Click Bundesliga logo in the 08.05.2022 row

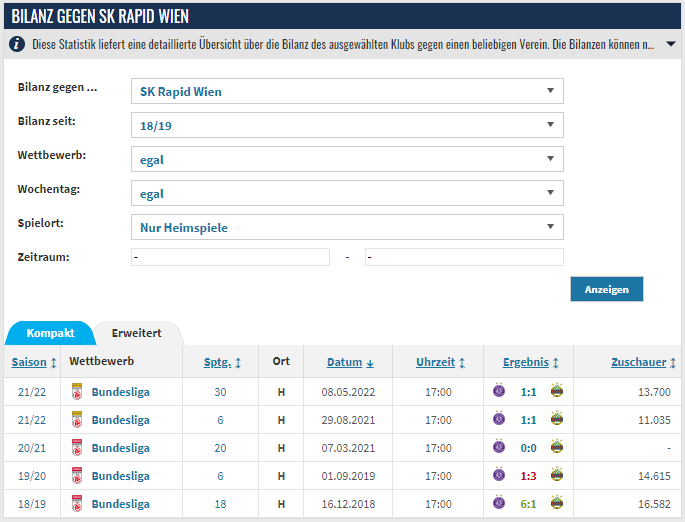[77, 392]
